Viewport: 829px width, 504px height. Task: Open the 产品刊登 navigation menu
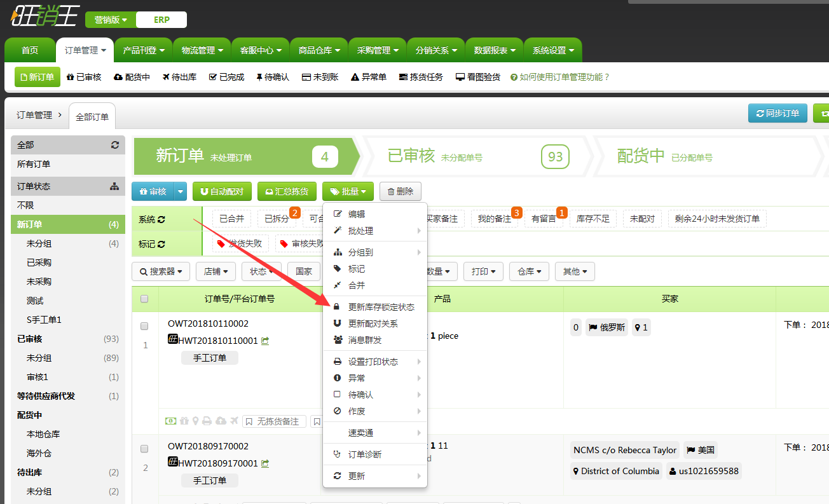click(x=144, y=50)
